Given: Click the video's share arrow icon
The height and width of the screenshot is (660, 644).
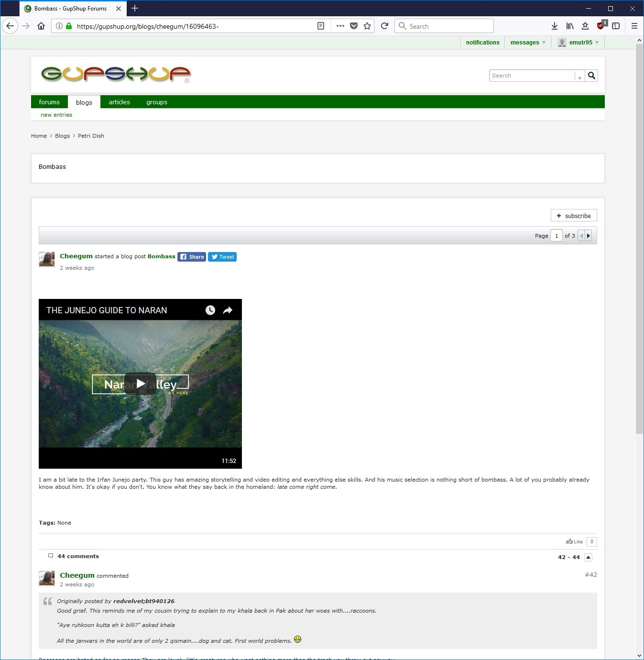Looking at the screenshot, I should (x=228, y=310).
